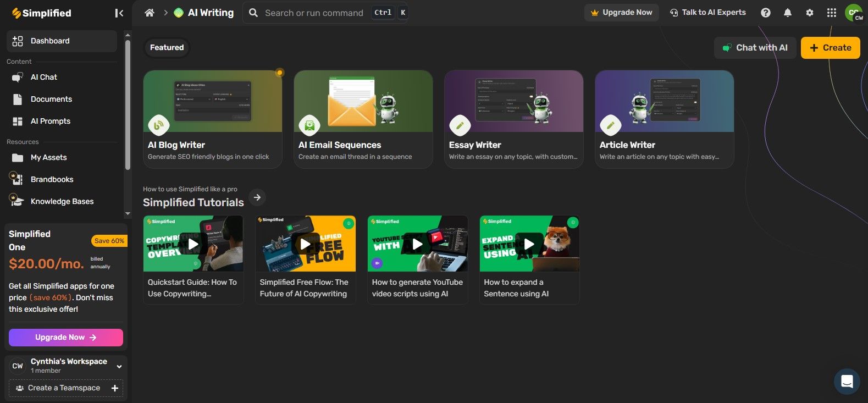Click the yellow Create button
The height and width of the screenshot is (403, 868).
831,48
